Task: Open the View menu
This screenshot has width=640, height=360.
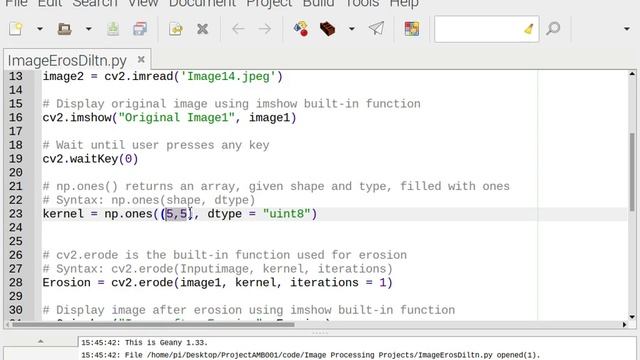Action: click(143, 3)
